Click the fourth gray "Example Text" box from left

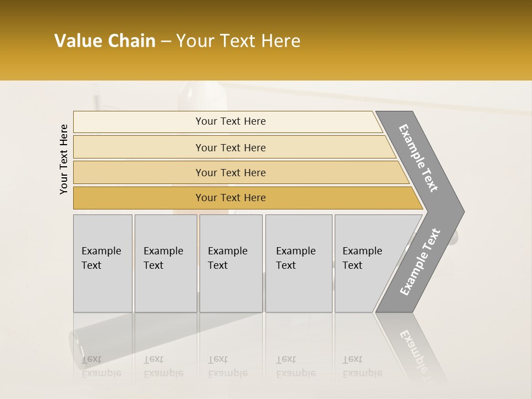coord(298,263)
